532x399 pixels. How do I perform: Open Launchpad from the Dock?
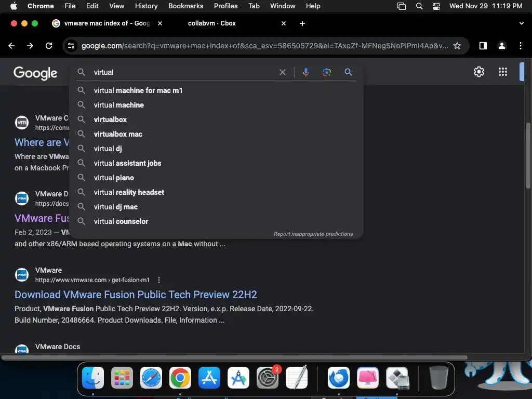(x=122, y=378)
